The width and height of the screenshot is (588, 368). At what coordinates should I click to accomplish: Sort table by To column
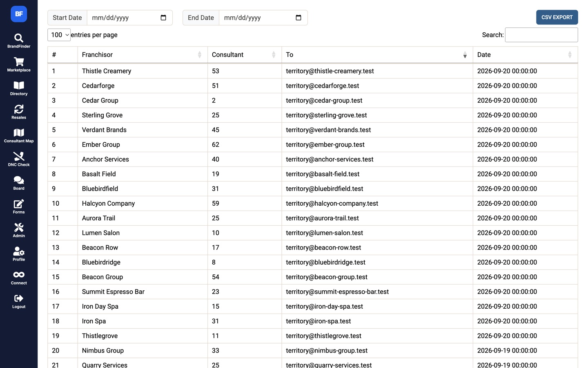coord(377,55)
